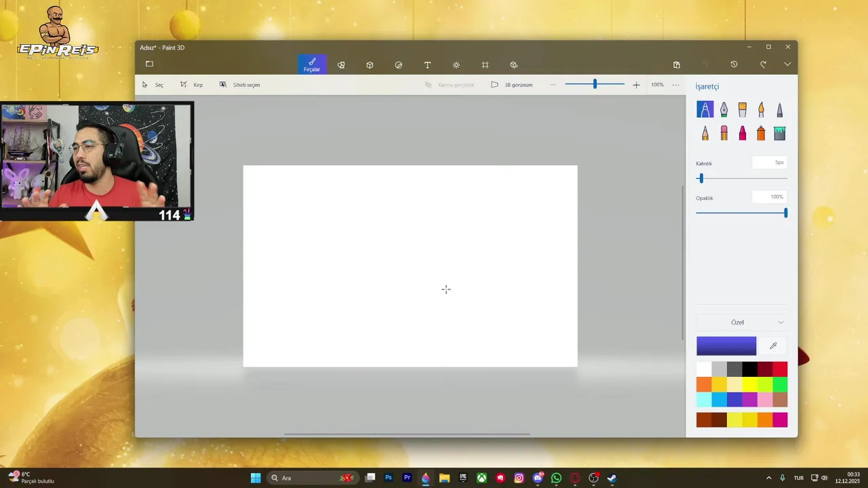
Task: Click on the white drawing canvas
Action: 410,266
